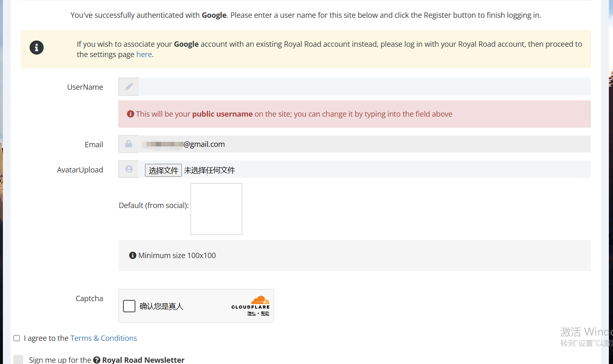The width and height of the screenshot is (613, 364).
Task: Click the user avatar icon beside file chooser
Action: point(129,169)
